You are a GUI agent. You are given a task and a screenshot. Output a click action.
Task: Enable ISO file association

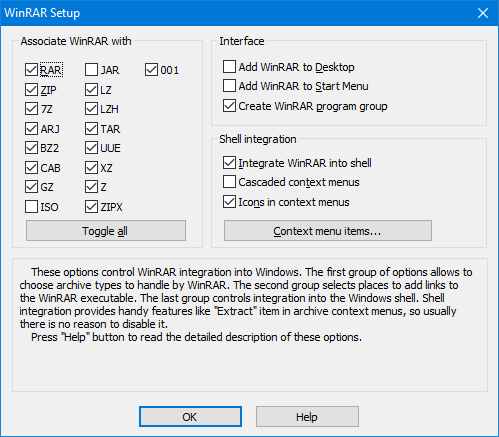31,207
